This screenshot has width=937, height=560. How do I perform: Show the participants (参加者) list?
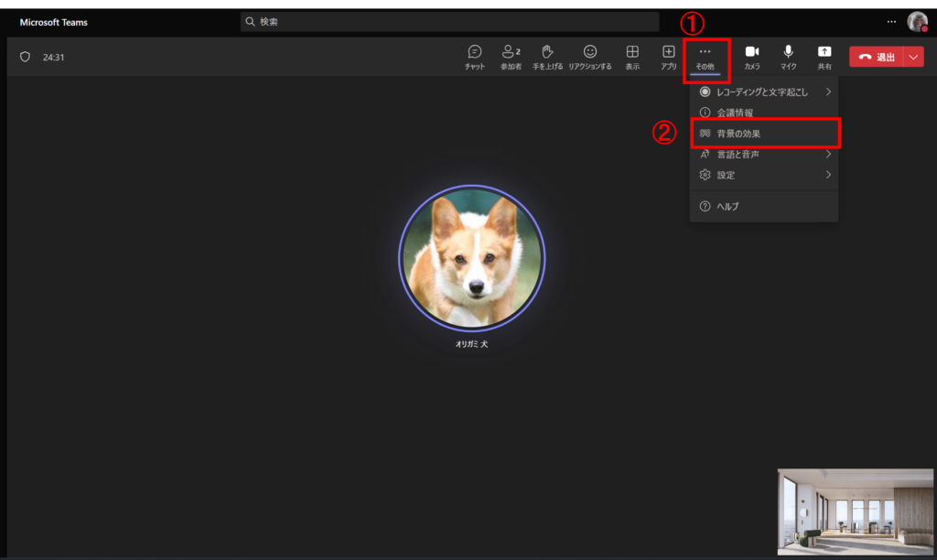coord(511,57)
